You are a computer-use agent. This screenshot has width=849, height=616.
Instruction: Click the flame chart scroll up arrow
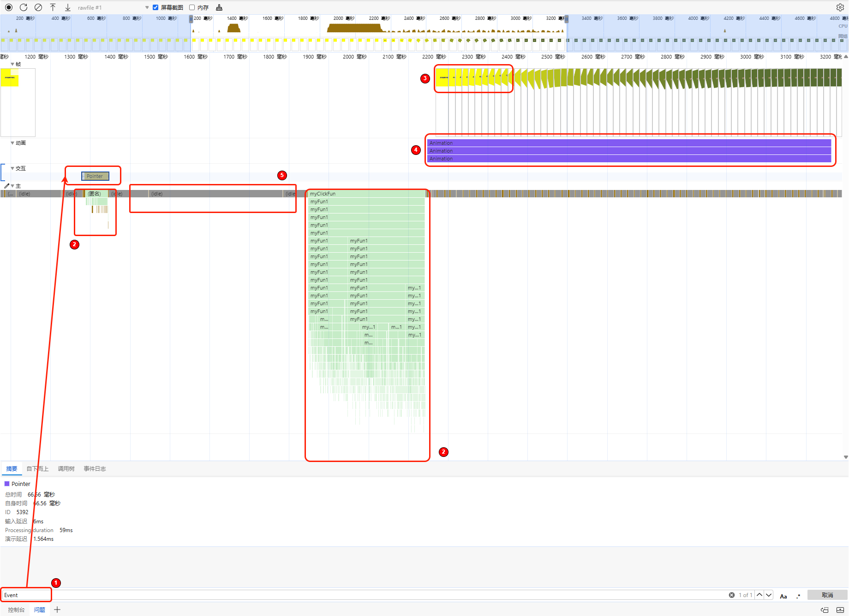[x=845, y=57]
